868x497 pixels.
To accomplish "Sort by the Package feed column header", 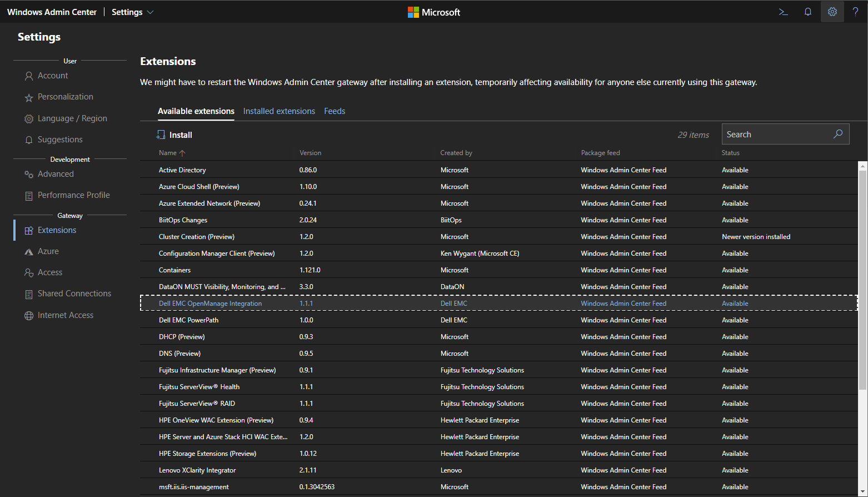I will (x=600, y=153).
